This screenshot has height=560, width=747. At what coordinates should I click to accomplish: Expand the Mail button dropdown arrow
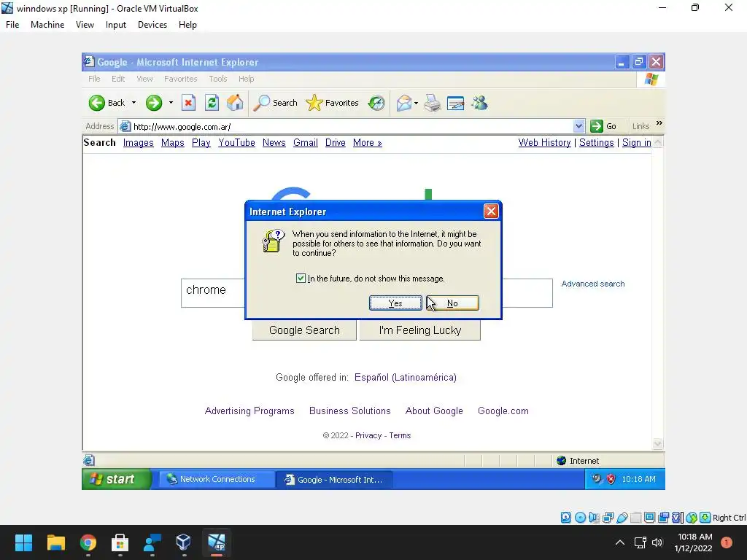click(416, 103)
